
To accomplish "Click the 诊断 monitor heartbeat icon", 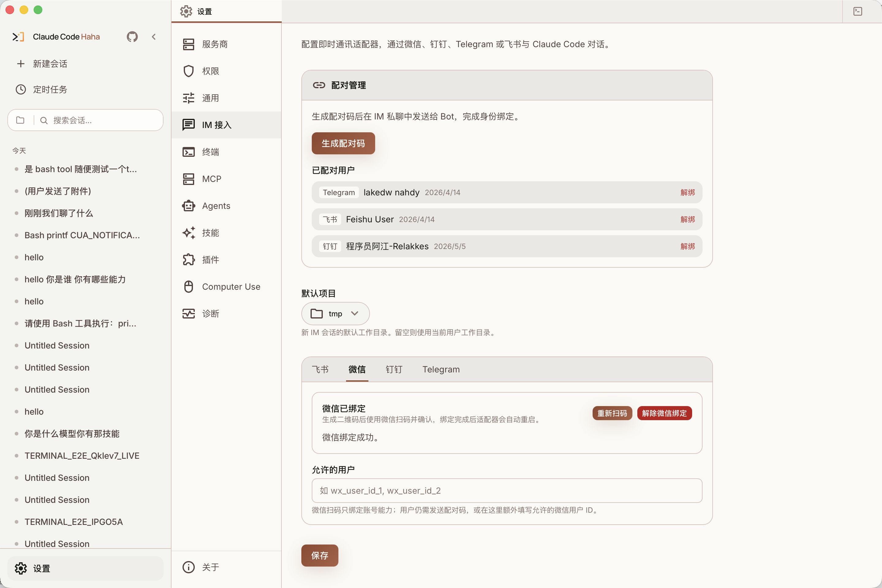I will (188, 314).
